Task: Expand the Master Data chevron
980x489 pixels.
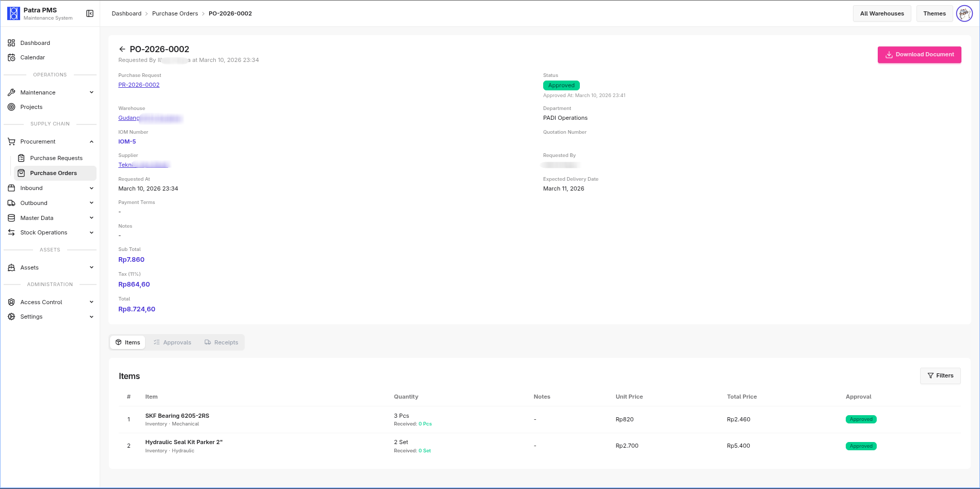Action: click(x=91, y=218)
